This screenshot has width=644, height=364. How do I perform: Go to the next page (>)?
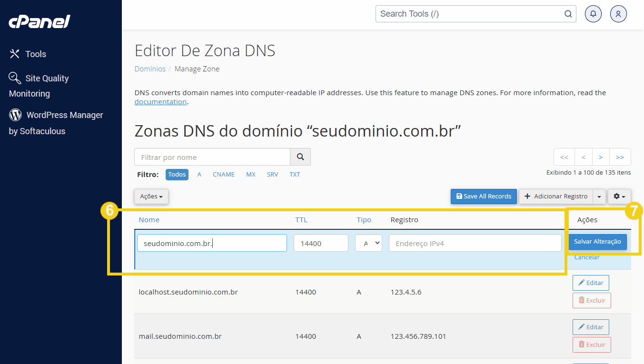[x=601, y=157]
